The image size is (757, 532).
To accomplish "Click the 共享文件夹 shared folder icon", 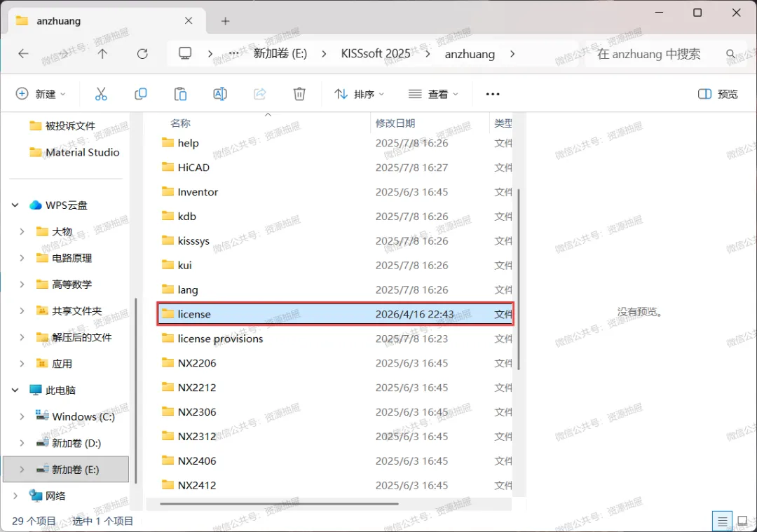I will (x=42, y=311).
